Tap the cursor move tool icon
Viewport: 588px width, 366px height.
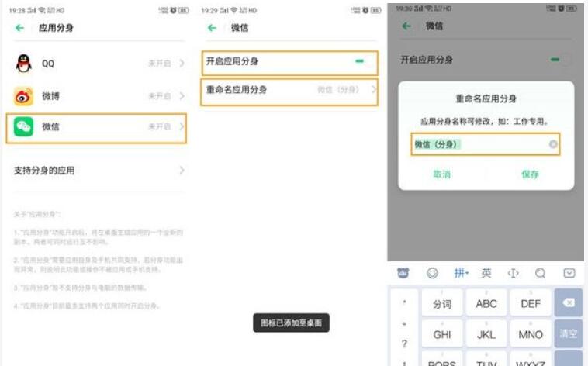513,273
